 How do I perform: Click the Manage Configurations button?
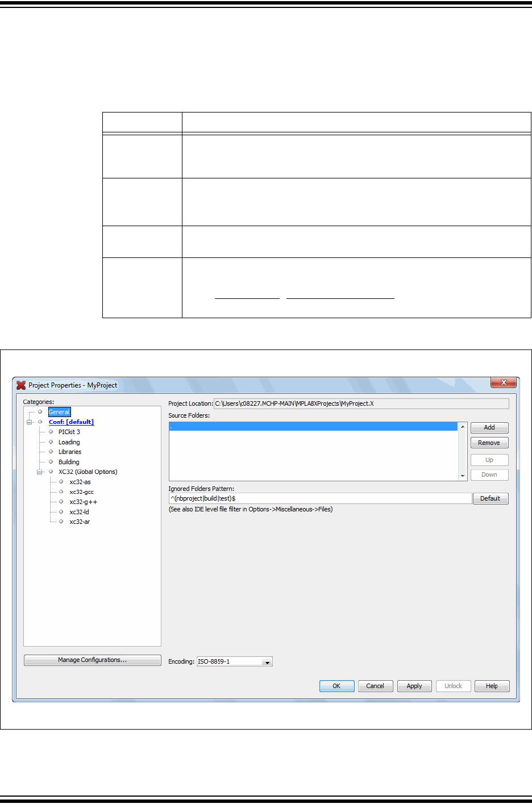pyautogui.click(x=93, y=660)
